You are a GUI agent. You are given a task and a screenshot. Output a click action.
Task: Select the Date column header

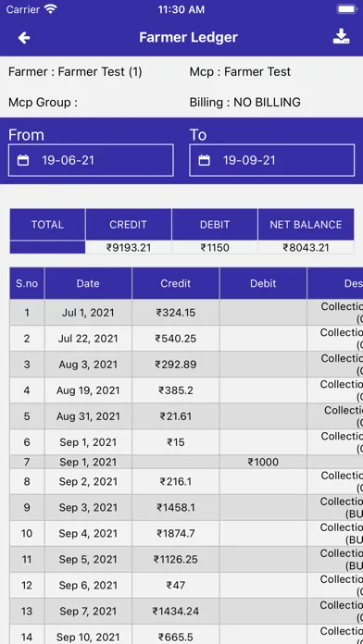tap(88, 283)
